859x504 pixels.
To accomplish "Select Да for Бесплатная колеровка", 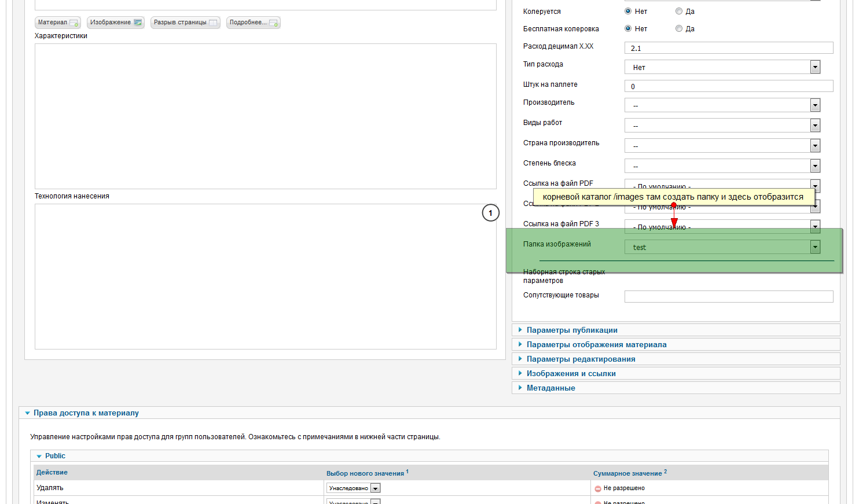I will 679,28.
